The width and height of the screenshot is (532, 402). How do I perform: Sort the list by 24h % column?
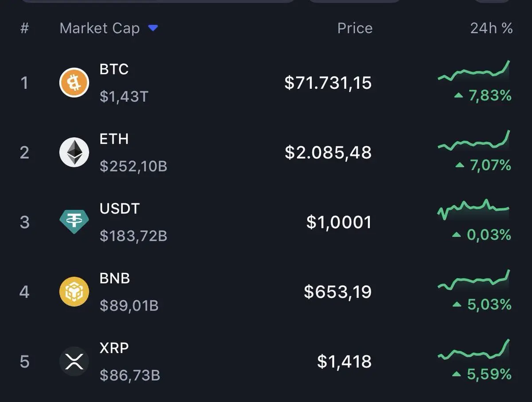pyautogui.click(x=491, y=28)
